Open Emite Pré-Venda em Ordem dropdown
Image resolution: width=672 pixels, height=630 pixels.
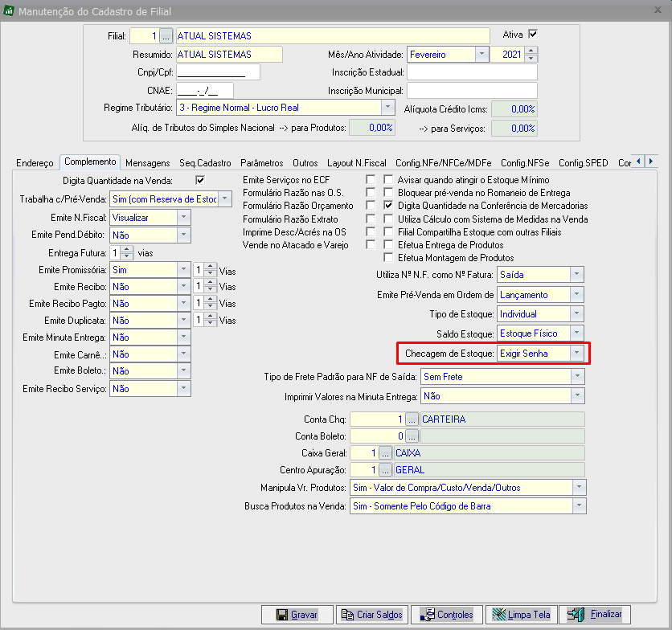(x=577, y=294)
